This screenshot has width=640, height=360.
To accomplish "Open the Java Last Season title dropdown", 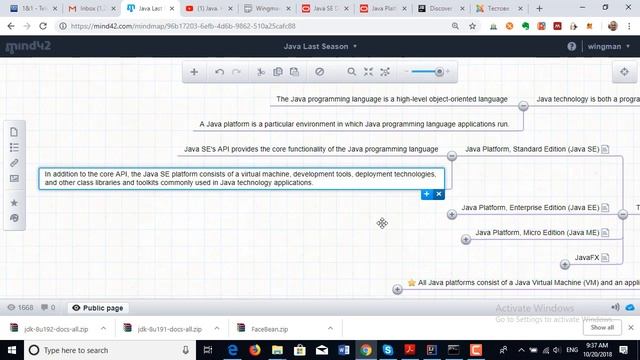I will point(320,47).
